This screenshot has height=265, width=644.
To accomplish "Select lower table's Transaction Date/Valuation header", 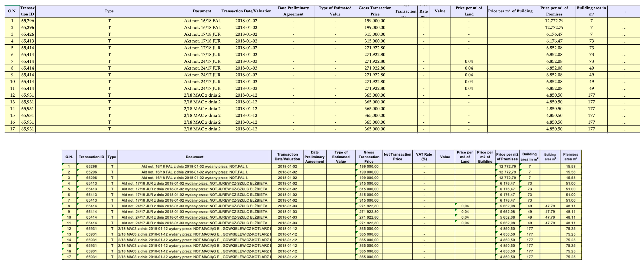I will pyautogui.click(x=287, y=157).
